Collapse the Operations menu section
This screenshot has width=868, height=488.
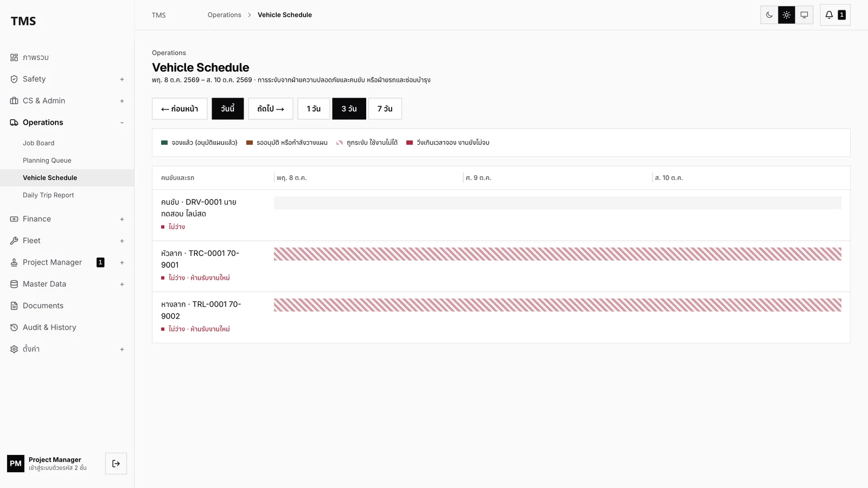pos(122,123)
